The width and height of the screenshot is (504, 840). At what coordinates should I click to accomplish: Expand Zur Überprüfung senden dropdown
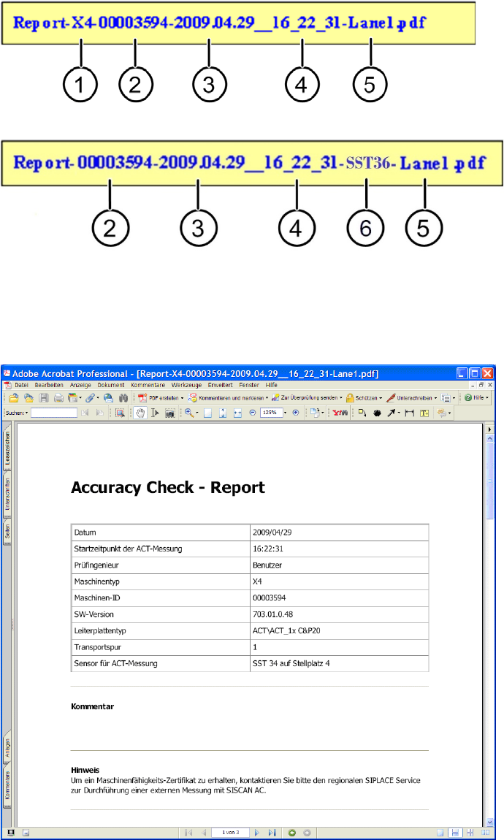[x=340, y=398]
